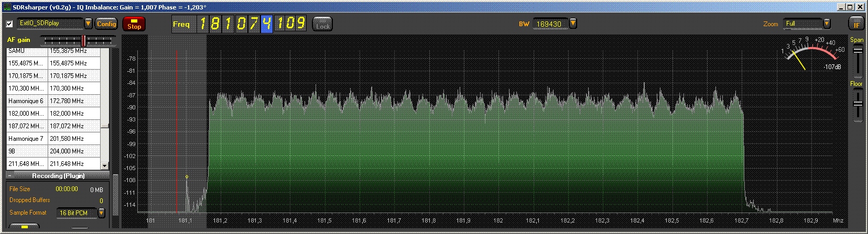Click first frequency digit 1
The image size is (868, 234).
pyautogui.click(x=203, y=24)
